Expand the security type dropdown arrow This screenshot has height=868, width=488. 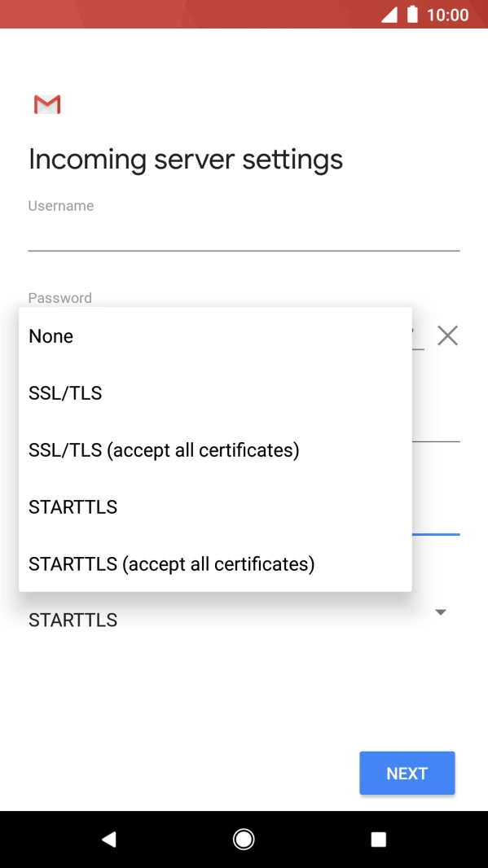[440, 612]
